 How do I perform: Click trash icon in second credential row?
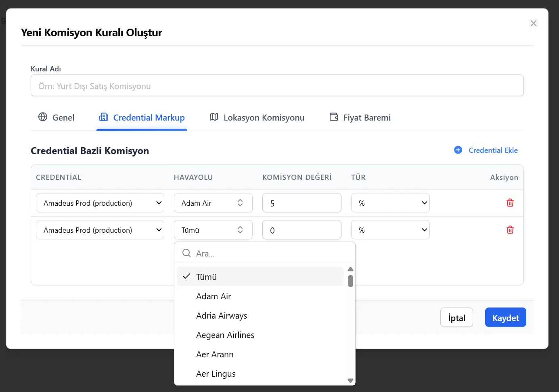(x=510, y=230)
